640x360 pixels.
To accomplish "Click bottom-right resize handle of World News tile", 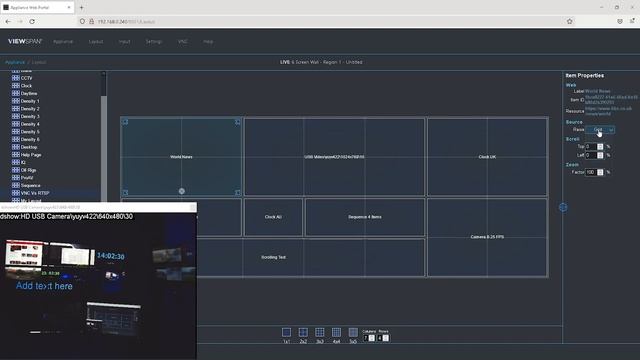I will (237, 192).
